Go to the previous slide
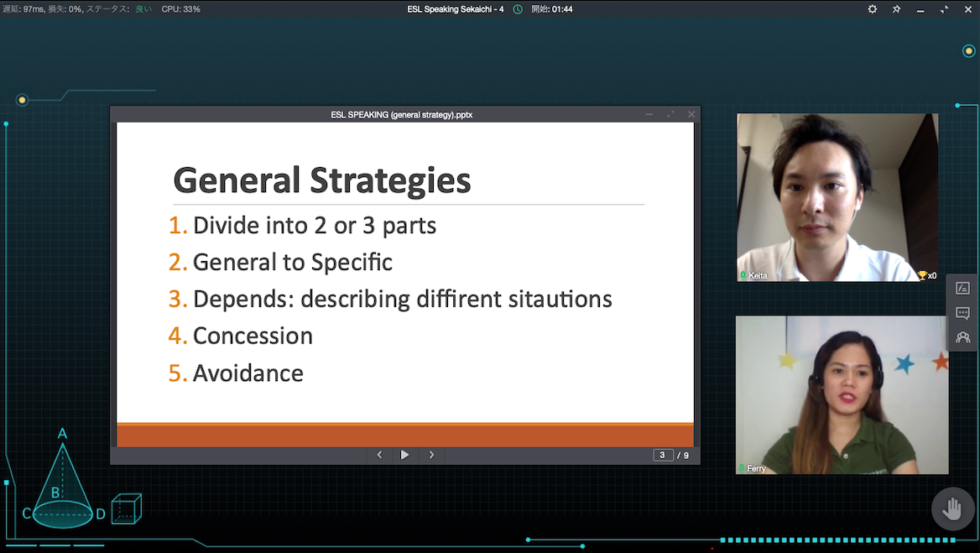The image size is (980, 553). pyautogui.click(x=379, y=455)
